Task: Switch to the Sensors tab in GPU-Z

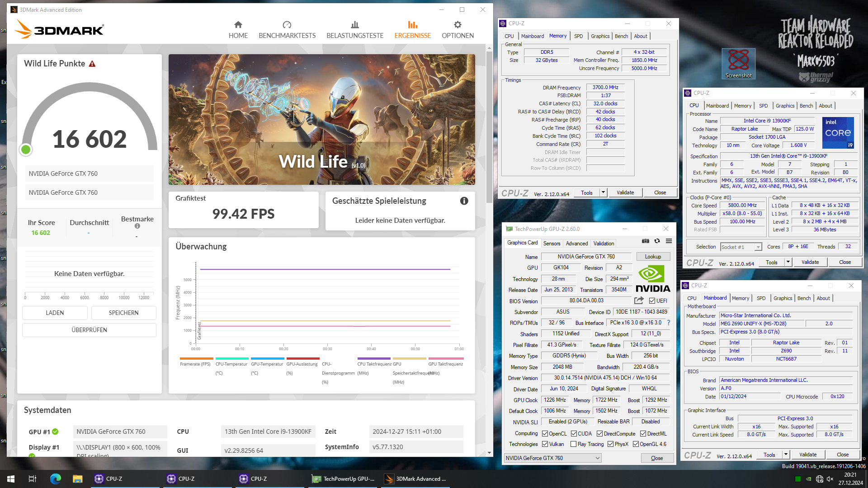Action: pyautogui.click(x=552, y=243)
